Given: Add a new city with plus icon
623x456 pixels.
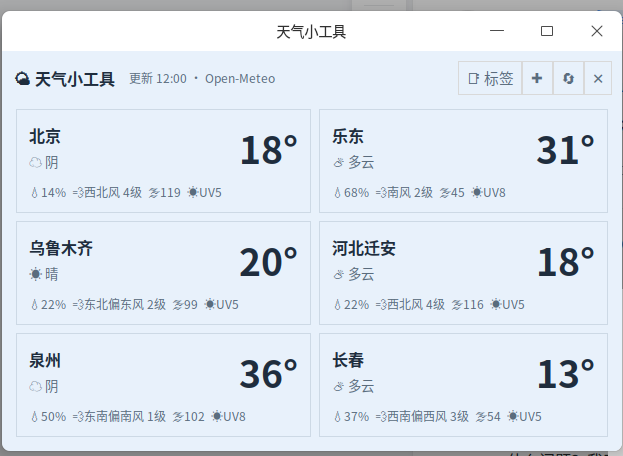Looking at the screenshot, I should click(537, 78).
